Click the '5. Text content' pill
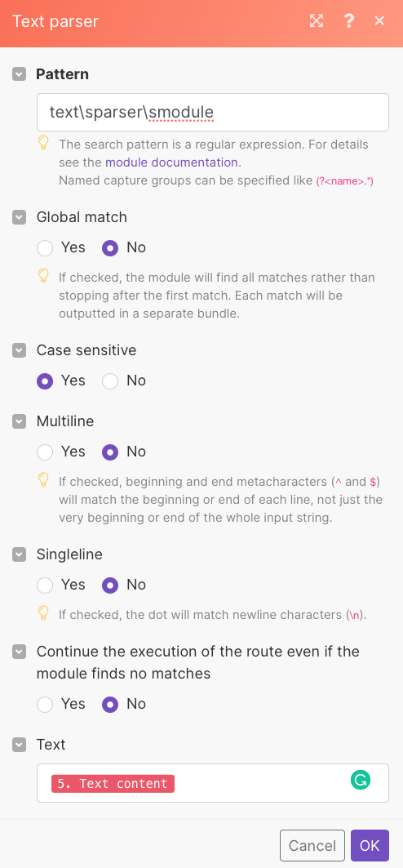Screen dimensions: 403x868 [113, 783]
